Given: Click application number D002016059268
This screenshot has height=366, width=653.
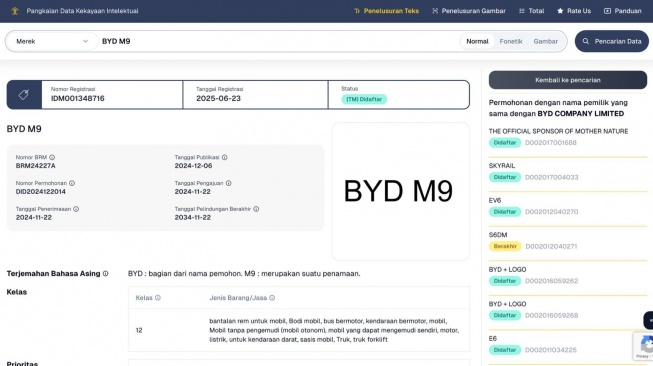Looking at the screenshot, I should 551,315.
